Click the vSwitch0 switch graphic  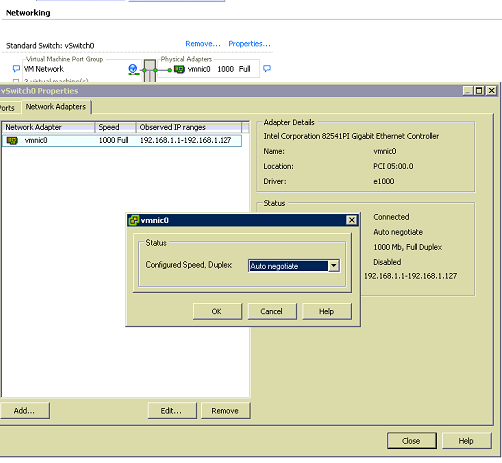tap(150, 70)
